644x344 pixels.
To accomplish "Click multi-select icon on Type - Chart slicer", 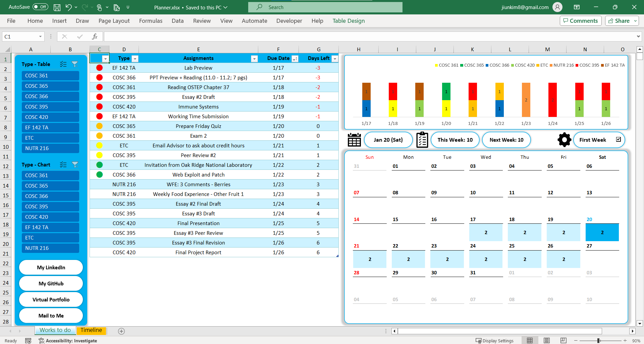I will (63, 164).
